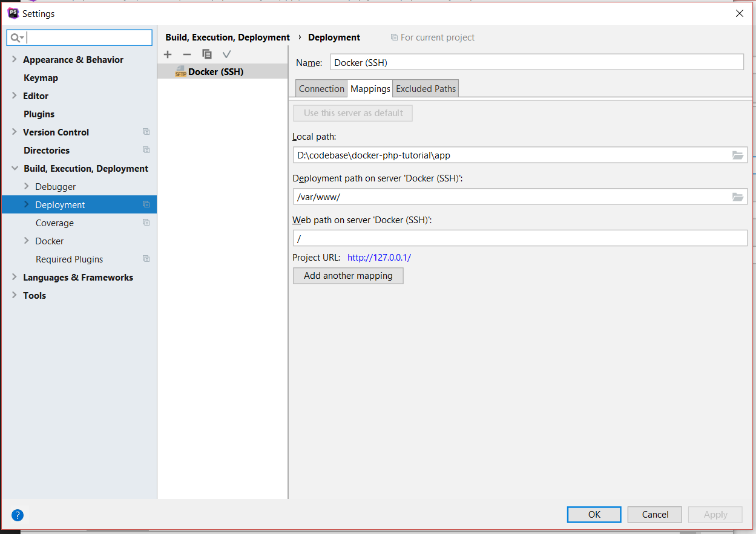Viewport: 756px width, 534px height.
Task: Click the 'For current project' label
Action: 438,37
